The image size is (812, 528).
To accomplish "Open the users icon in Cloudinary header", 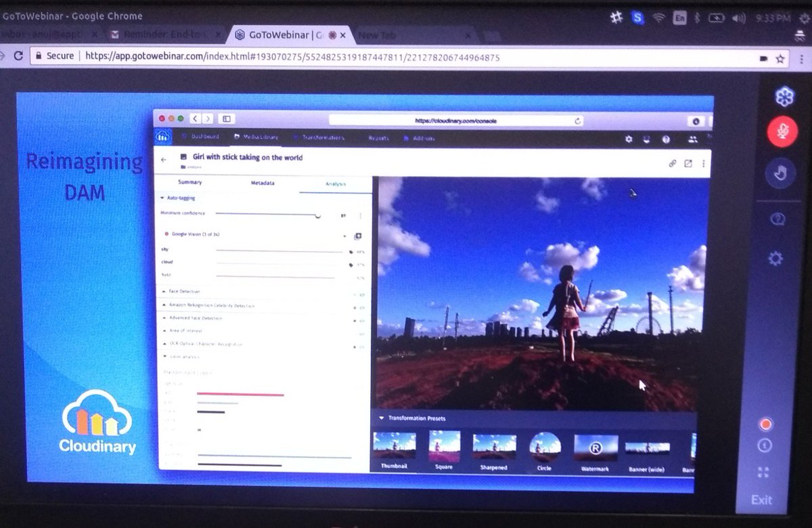I will pyautogui.click(x=692, y=140).
